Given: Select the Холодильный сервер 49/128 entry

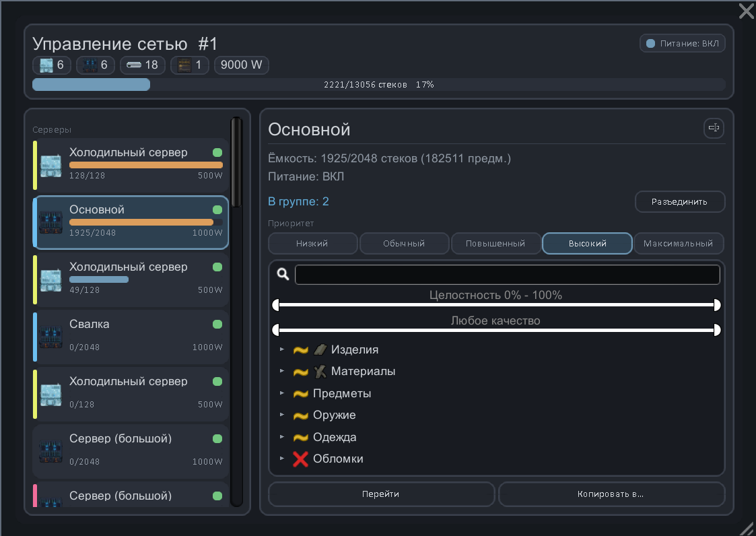Looking at the screenshot, I should click(x=131, y=280).
